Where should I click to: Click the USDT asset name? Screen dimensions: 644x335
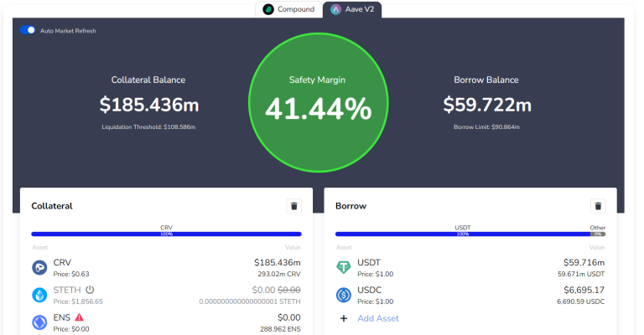click(369, 262)
